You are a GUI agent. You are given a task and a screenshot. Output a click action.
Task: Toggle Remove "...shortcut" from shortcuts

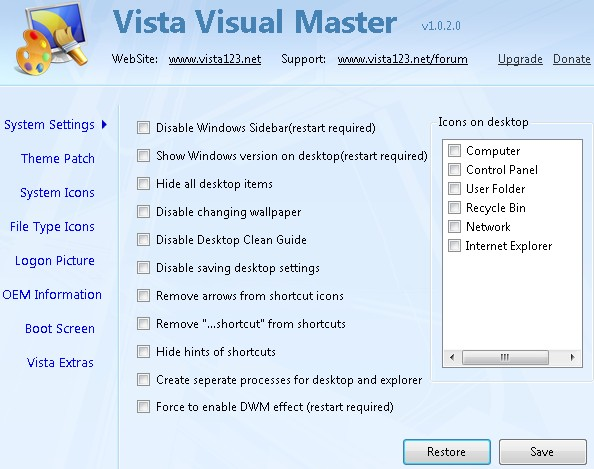[143, 324]
